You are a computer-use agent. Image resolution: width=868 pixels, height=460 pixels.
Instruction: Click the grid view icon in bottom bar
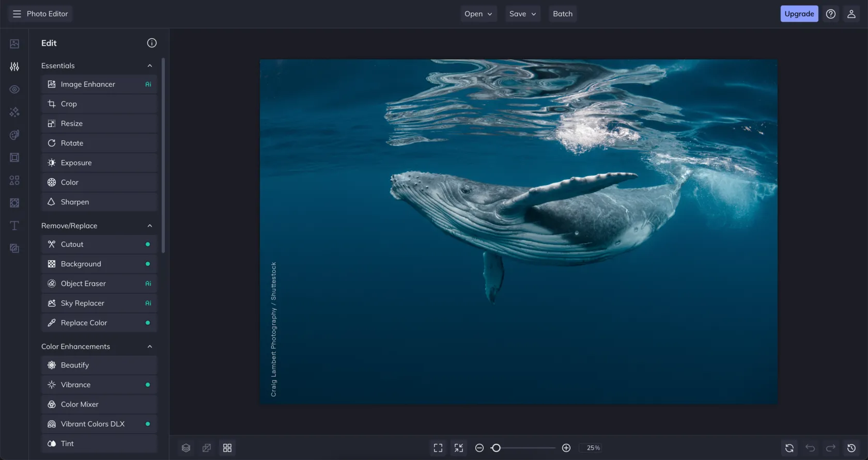tap(227, 448)
